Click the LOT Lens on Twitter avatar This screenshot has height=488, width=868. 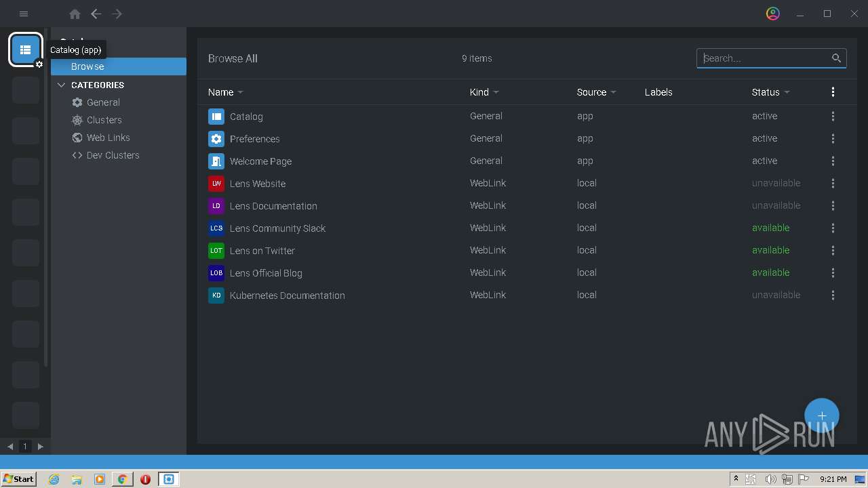216,251
